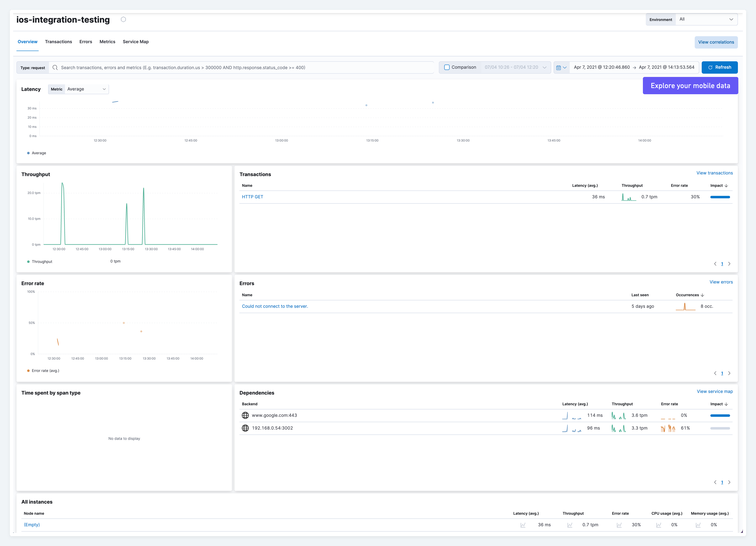This screenshot has width=756, height=546.
Task: Switch to the Transactions tab
Action: (58, 42)
